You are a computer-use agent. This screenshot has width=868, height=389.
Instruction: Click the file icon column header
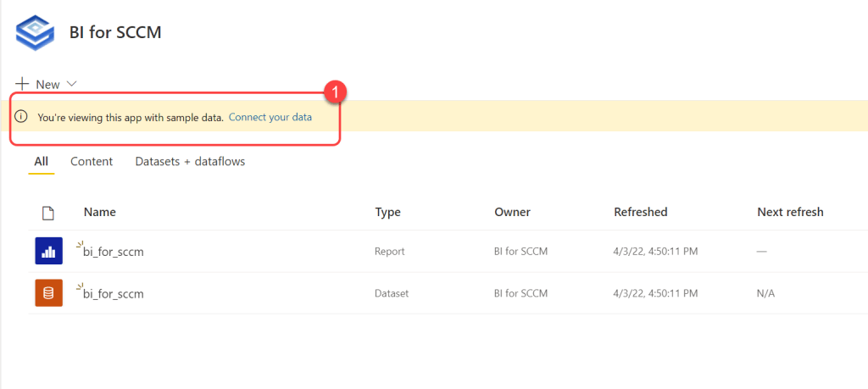pyautogui.click(x=48, y=213)
